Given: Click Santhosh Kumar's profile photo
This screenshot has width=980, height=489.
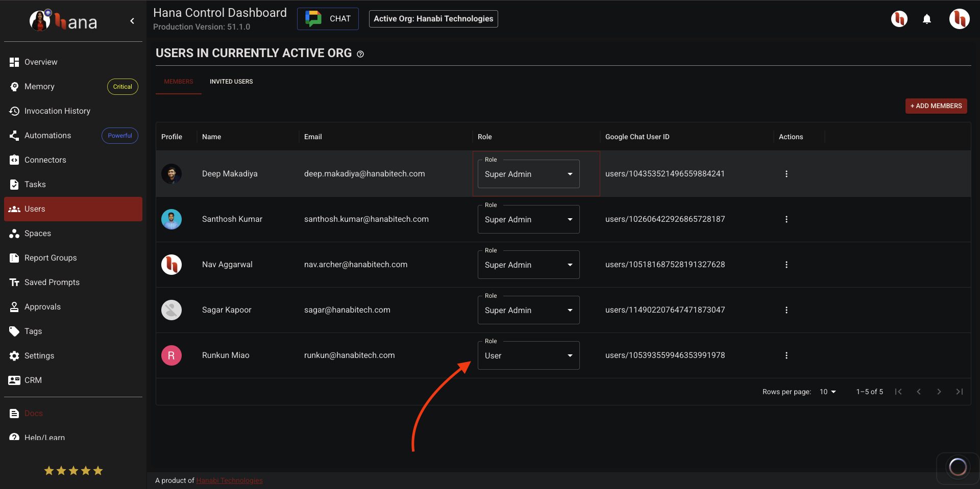Looking at the screenshot, I should [171, 219].
